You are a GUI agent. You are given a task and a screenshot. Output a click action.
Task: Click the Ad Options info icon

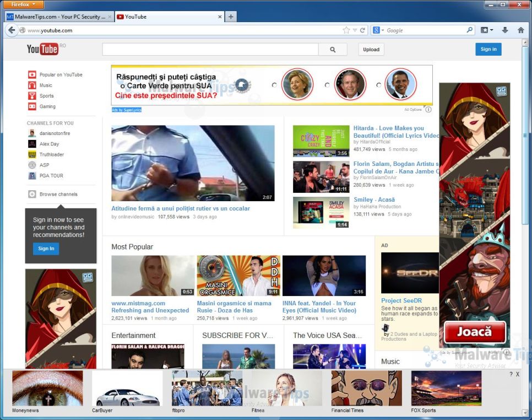[428, 109]
